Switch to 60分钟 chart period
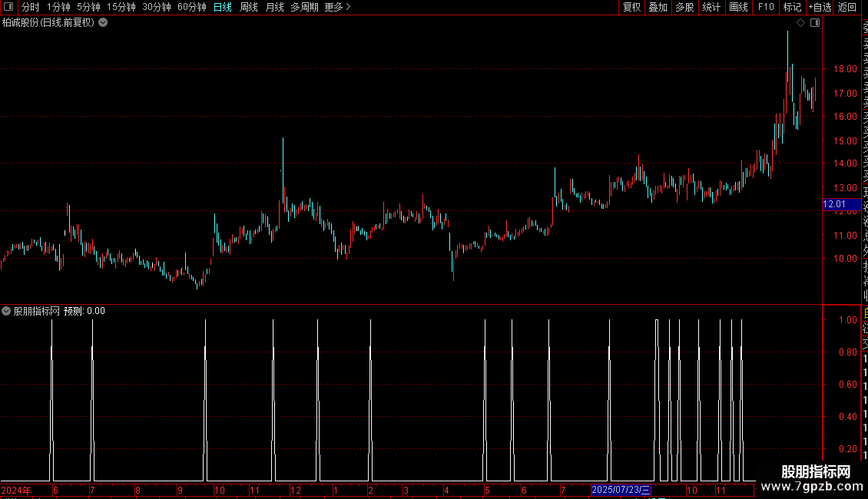The image size is (868, 499). coord(192,7)
